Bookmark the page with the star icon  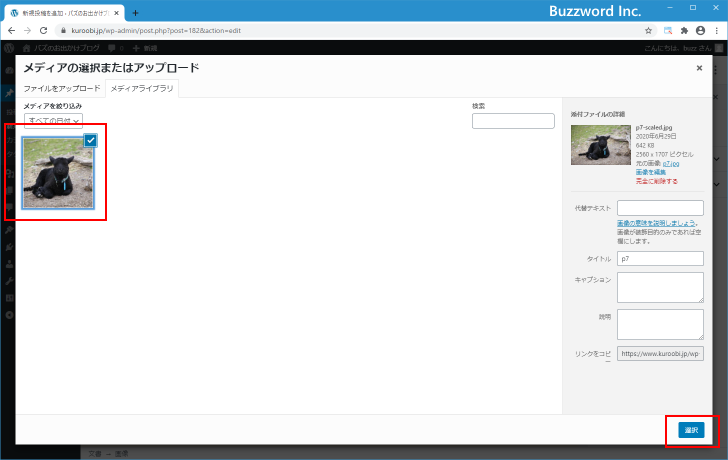coord(648,30)
